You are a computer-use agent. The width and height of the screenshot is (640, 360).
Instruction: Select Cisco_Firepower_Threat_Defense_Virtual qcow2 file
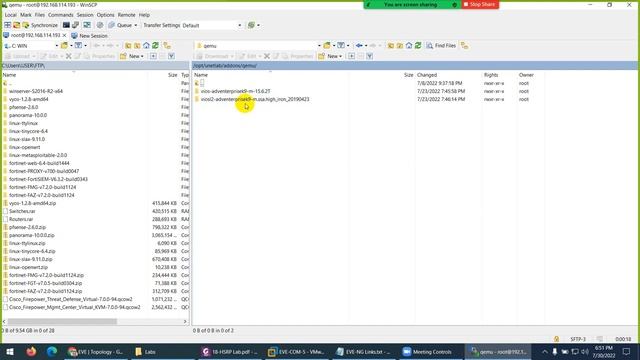tap(71, 299)
